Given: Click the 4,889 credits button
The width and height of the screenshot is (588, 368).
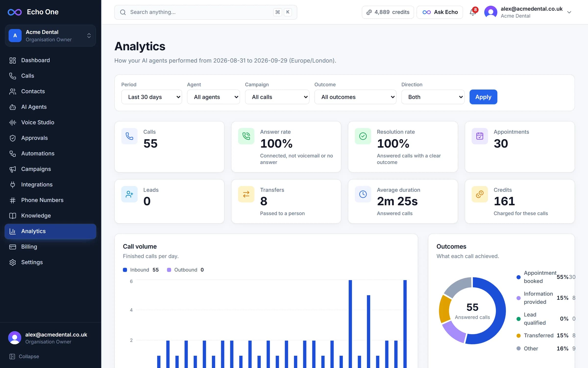Looking at the screenshot, I should pyautogui.click(x=388, y=12).
